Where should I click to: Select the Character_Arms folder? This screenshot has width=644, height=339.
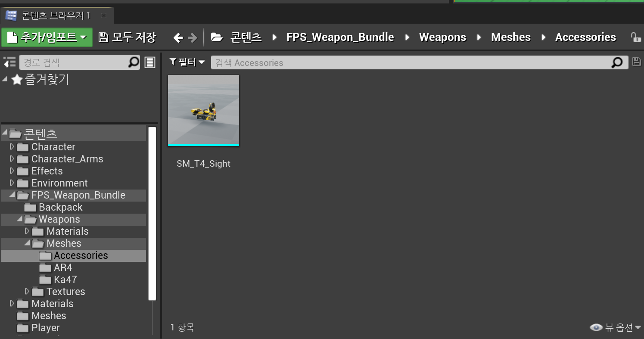[67, 159]
